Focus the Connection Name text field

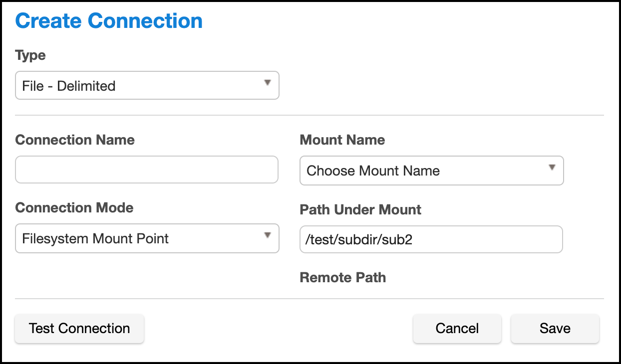click(146, 170)
